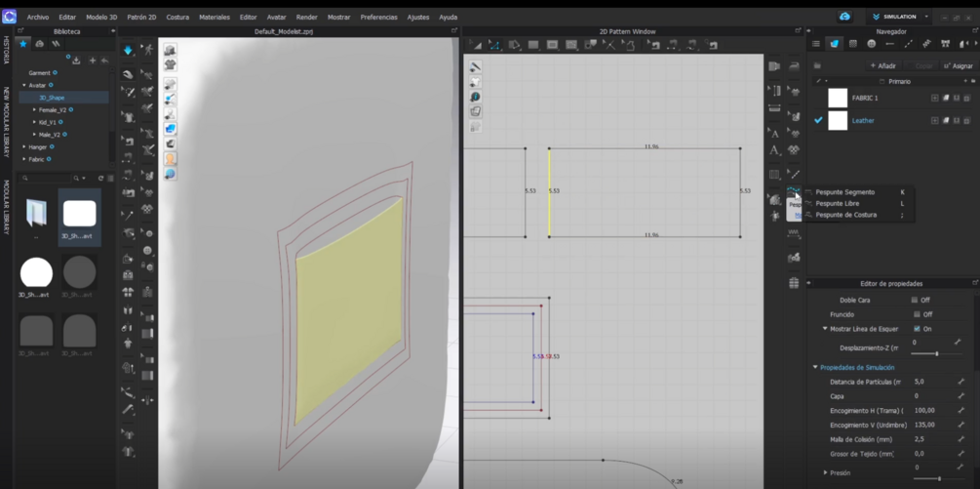Expand the Female_V2 folder
The height and width of the screenshot is (489, 980).
tap(34, 109)
